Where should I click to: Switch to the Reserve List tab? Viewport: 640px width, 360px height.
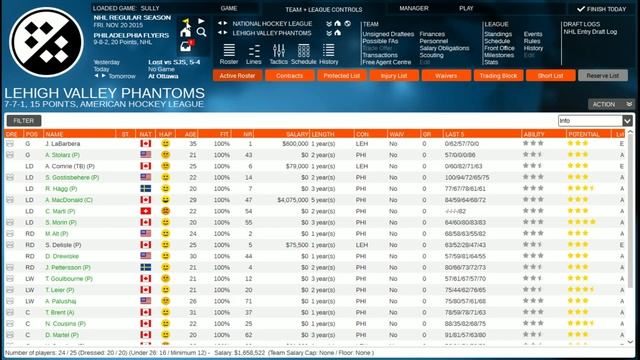[603, 76]
